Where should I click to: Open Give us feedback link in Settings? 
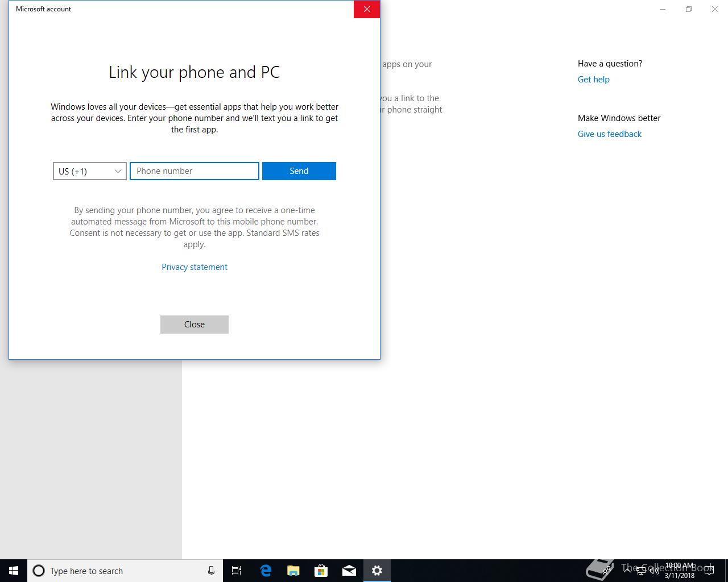tap(610, 134)
